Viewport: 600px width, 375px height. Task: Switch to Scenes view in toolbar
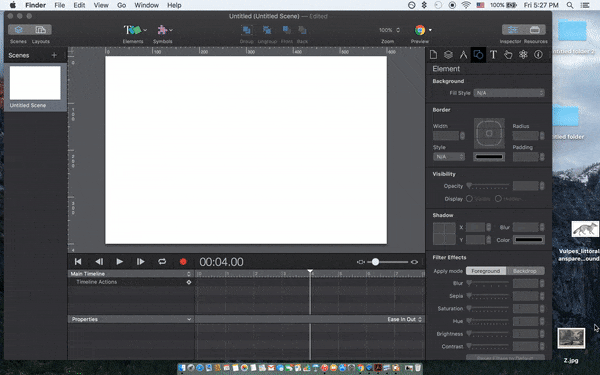19,30
